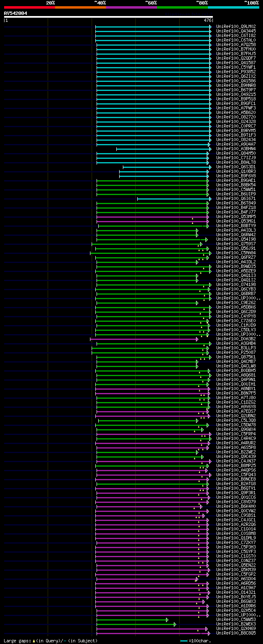The width and height of the screenshot is (263, 644).
Task: Open hit UniRef100_O74198
Action: 236,284
